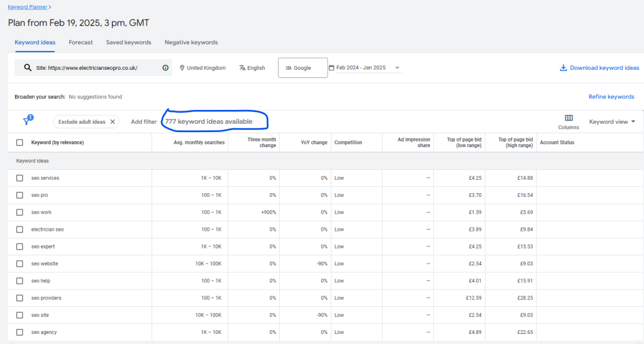Switch to the Forecast tab
644x344 pixels.
click(80, 42)
